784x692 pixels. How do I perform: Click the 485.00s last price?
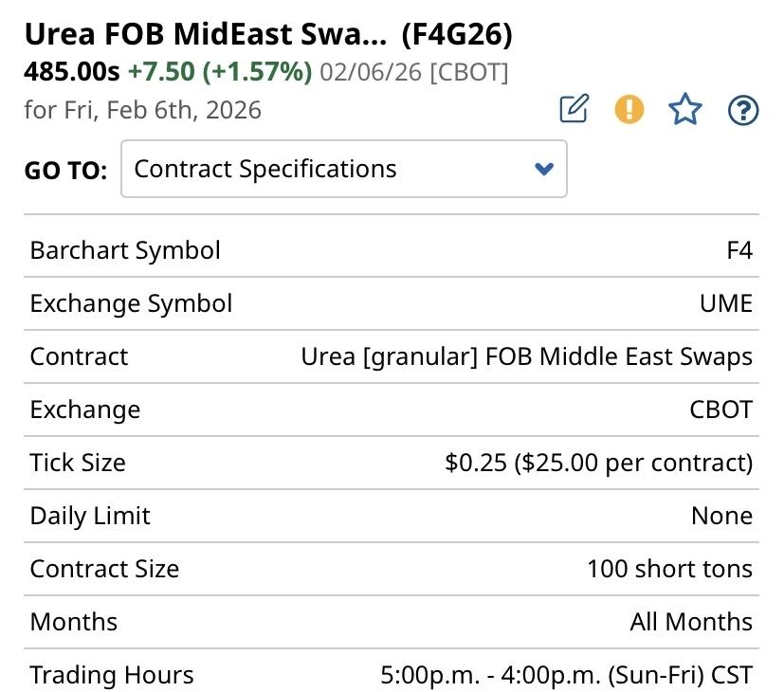click(72, 71)
